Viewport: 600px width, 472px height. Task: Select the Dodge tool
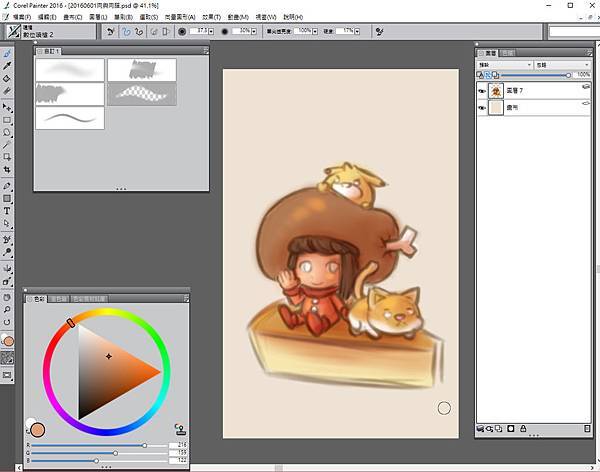[7, 252]
